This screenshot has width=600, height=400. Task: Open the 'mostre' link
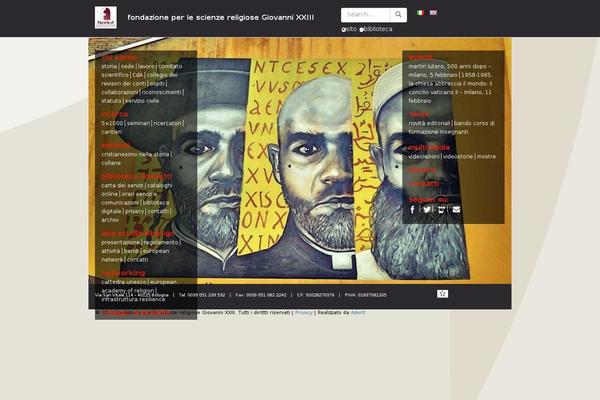(x=486, y=157)
